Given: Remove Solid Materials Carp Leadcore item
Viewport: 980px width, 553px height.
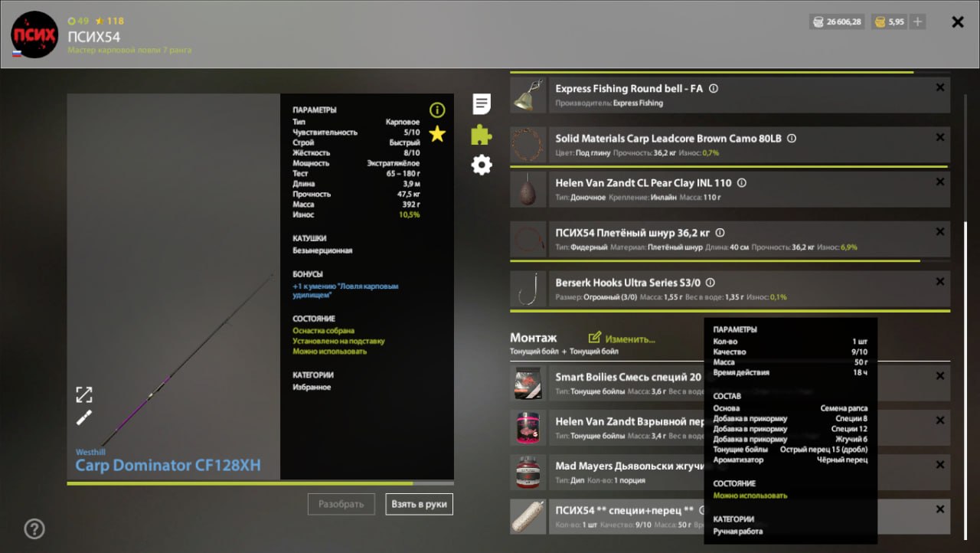Looking at the screenshot, I should point(940,138).
